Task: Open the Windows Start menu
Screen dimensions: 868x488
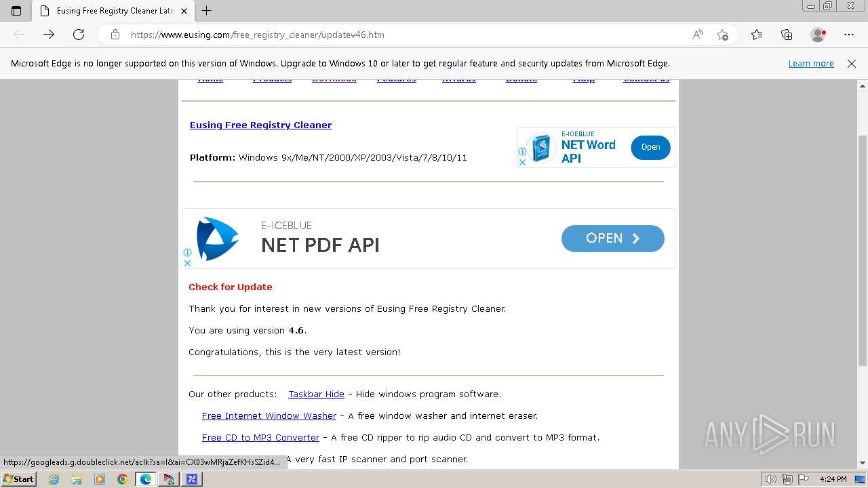Action: [18, 479]
